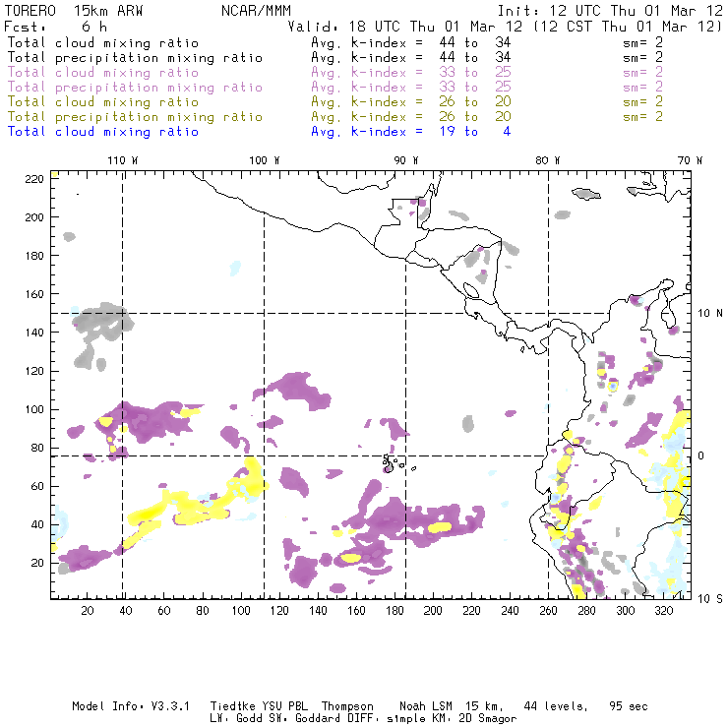
Task: Click the olive "Total precipitation mixing ratio" legend line
Action: coord(135,117)
